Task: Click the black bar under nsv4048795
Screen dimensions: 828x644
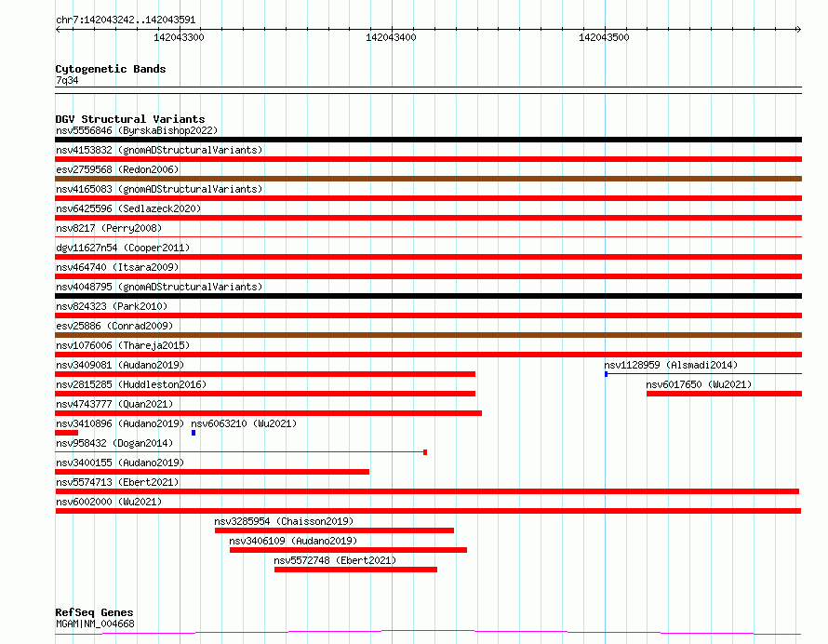Action: 428,296
